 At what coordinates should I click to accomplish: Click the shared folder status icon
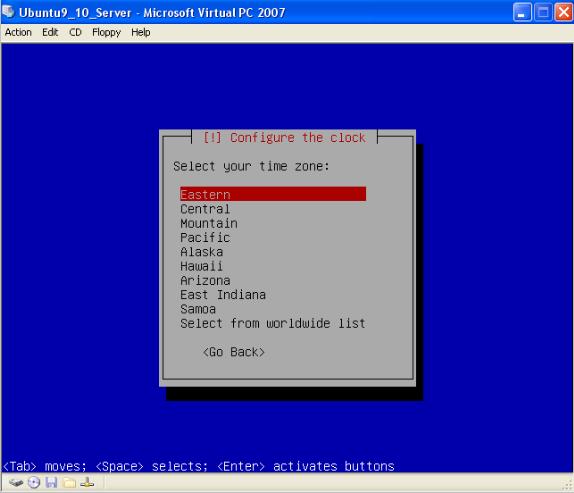pos(69,483)
